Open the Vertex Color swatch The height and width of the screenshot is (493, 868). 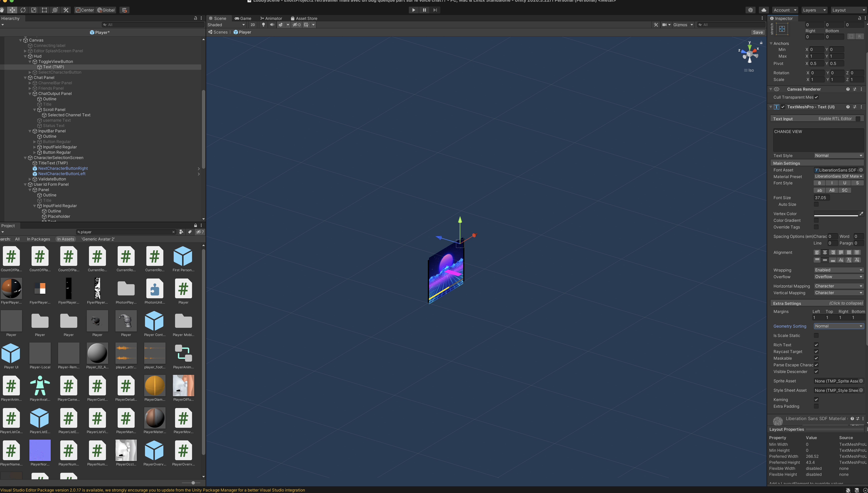click(836, 214)
